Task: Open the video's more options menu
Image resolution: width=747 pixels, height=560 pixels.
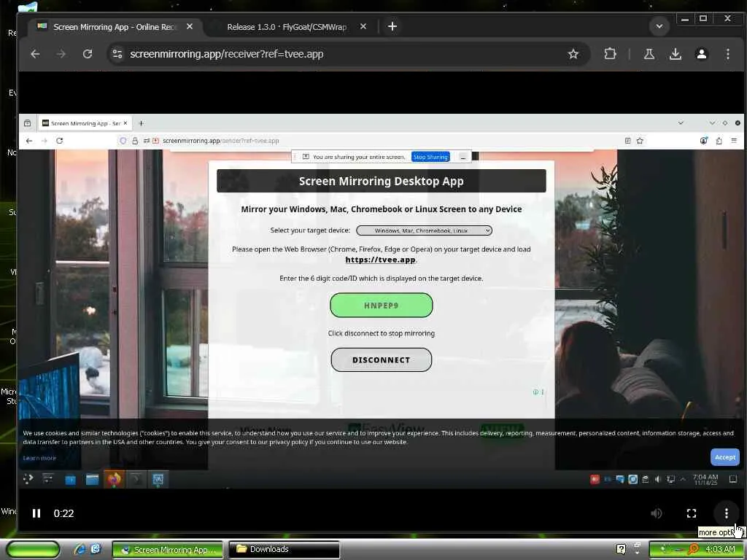Action: pos(726,513)
